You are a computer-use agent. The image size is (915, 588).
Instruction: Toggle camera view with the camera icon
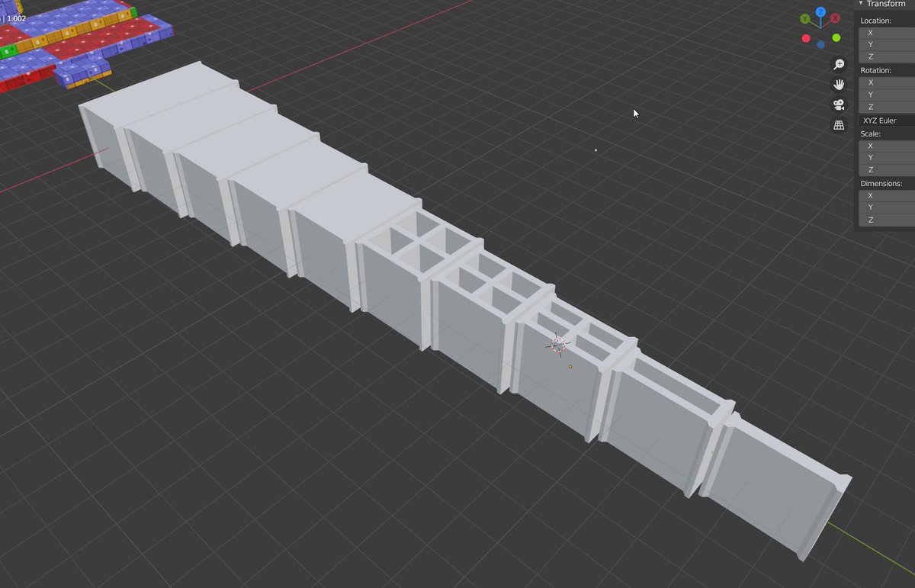point(839,104)
